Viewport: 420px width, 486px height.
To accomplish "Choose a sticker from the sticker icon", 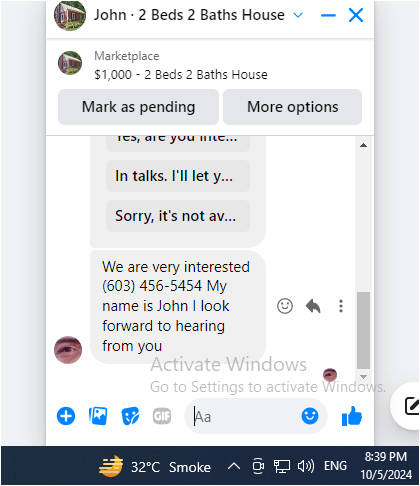I will point(130,416).
